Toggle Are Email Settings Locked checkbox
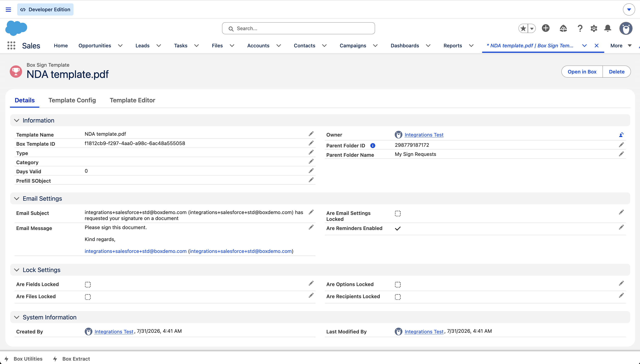 click(398, 213)
